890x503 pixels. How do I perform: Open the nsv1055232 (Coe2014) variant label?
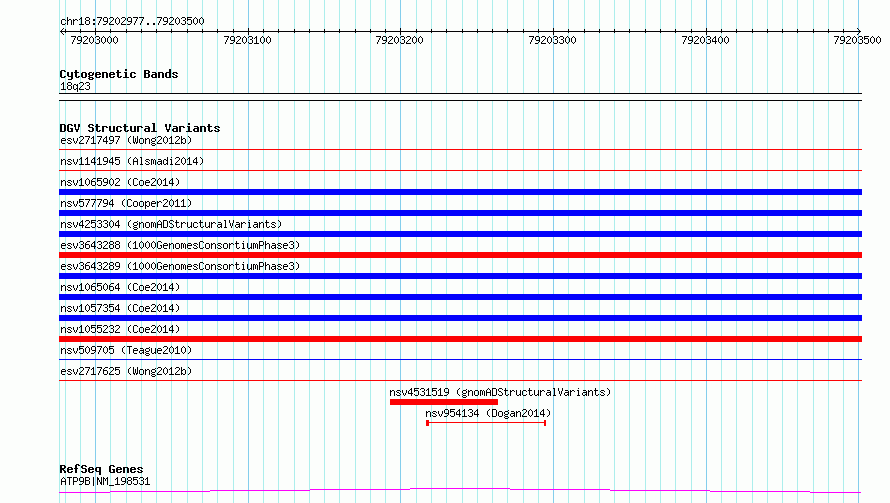pos(120,329)
